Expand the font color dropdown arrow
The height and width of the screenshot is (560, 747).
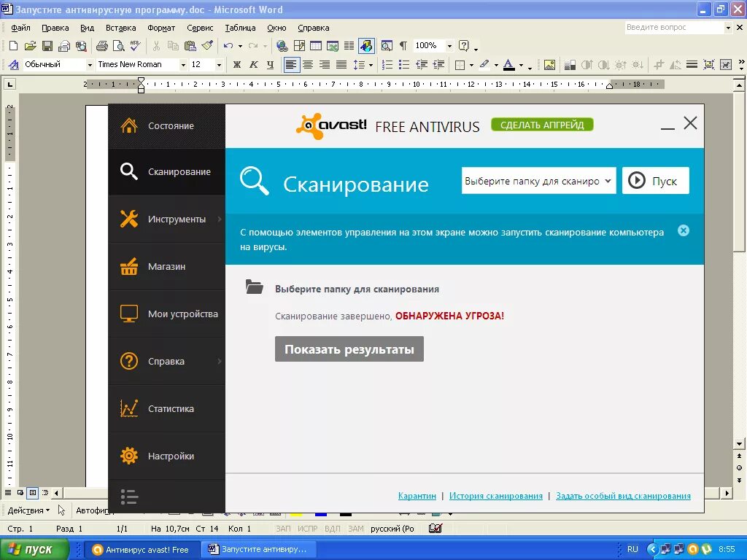[521, 65]
